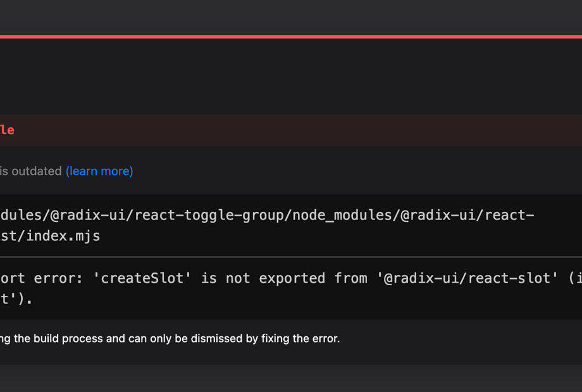Click the 'createSlot' identifier in the error

click(x=151, y=278)
